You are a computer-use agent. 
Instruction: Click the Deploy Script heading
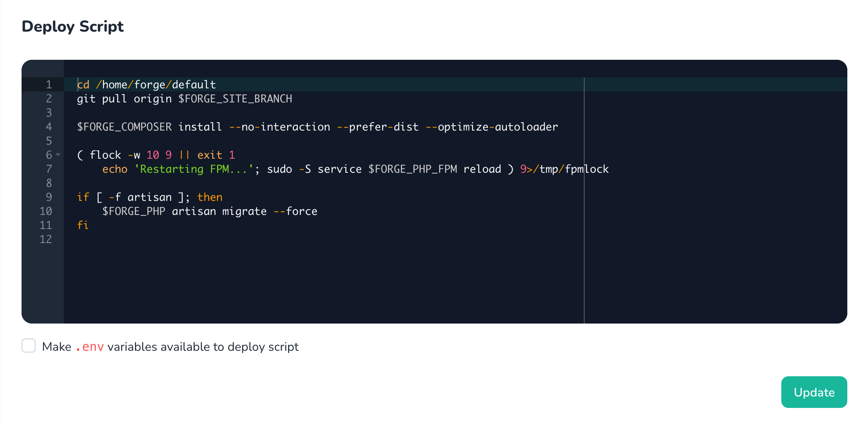click(73, 26)
